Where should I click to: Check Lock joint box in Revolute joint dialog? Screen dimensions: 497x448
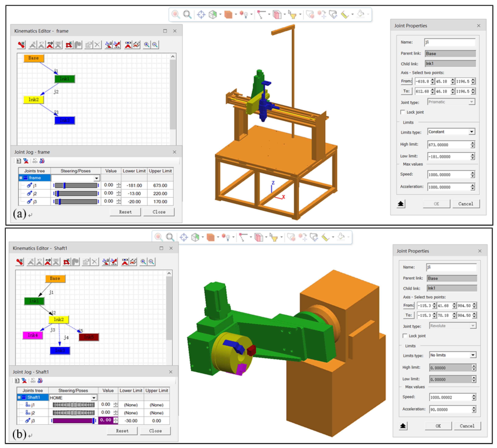coord(405,336)
